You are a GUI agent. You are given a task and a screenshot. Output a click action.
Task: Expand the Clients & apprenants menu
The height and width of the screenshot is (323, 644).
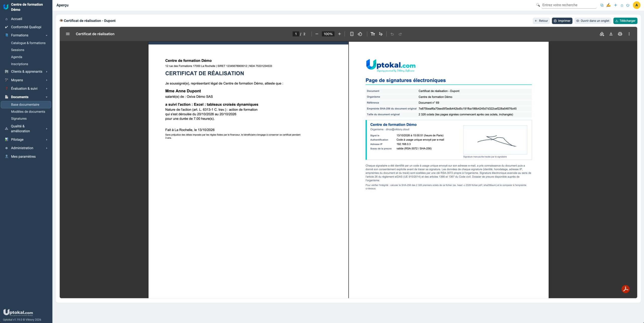click(26, 71)
